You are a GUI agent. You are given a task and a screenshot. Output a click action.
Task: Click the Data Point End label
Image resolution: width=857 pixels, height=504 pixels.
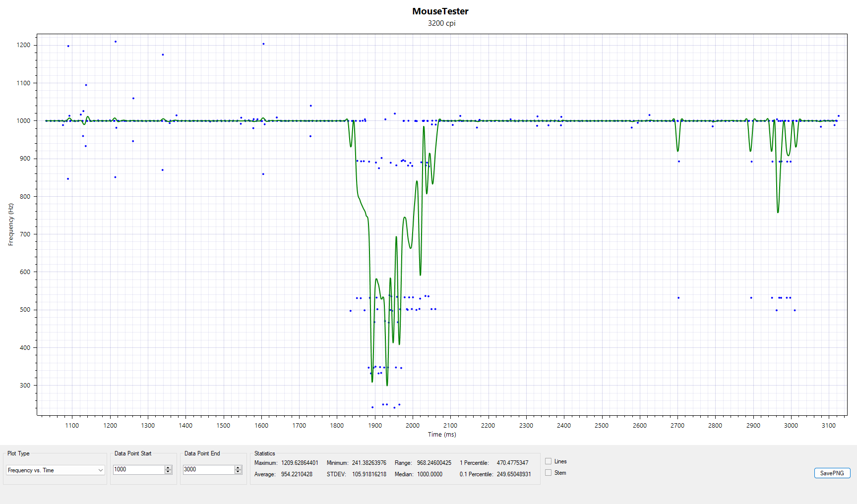coord(202,453)
